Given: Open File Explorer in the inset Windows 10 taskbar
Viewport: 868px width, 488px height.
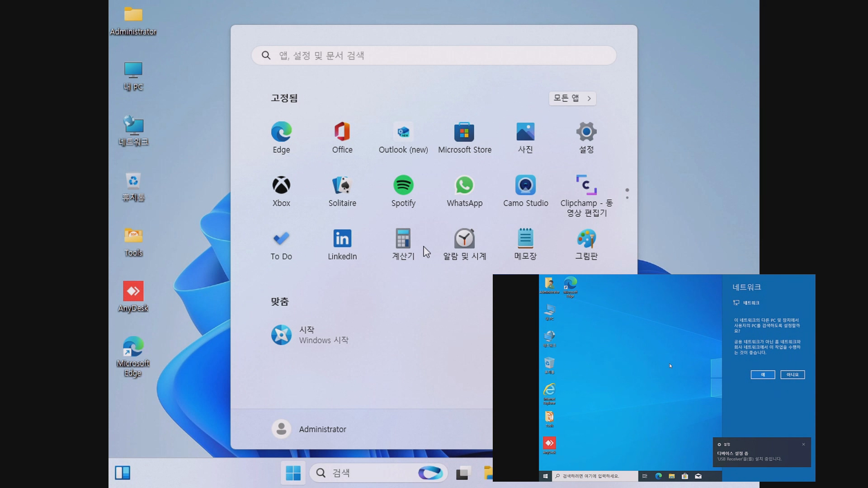Looking at the screenshot, I should [672, 476].
